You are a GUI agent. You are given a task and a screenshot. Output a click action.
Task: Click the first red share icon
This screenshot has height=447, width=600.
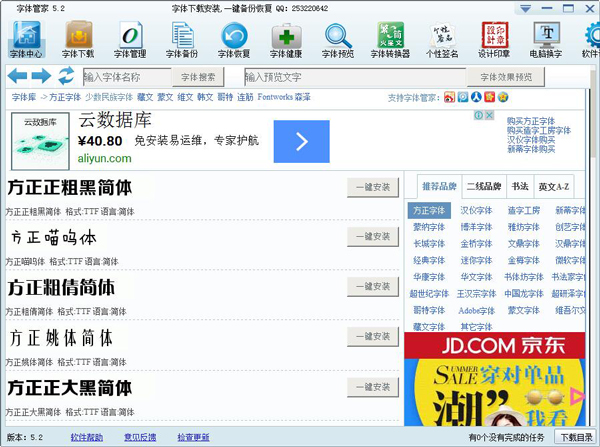coord(450,97)
